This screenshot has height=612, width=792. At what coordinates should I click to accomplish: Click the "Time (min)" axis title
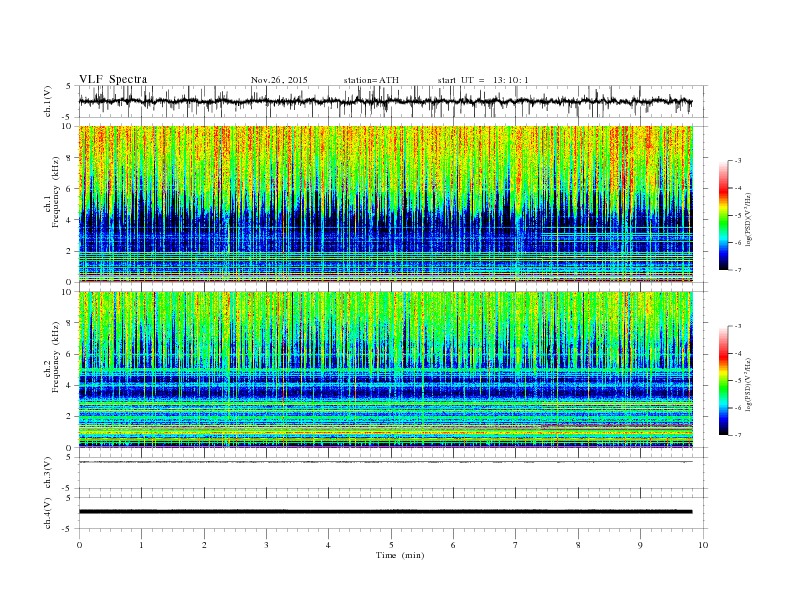pyautogui.click(x=400, y=555)
